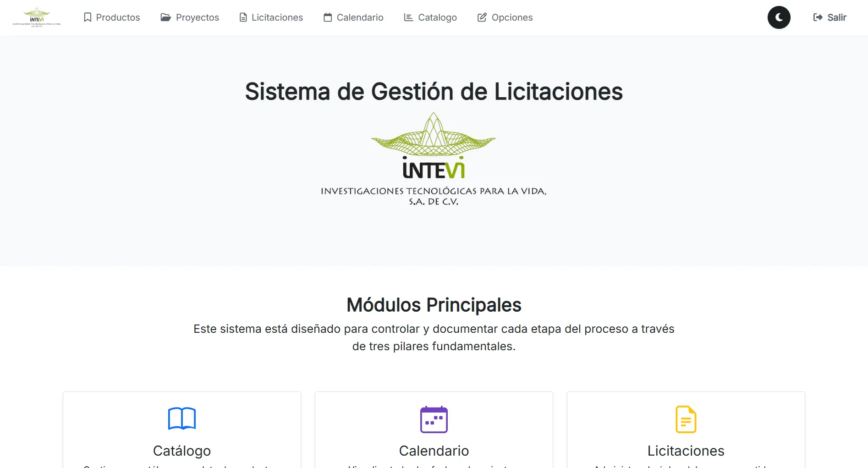
Task: Click the folder icon beside Proyectos
Action: [166, 17]
